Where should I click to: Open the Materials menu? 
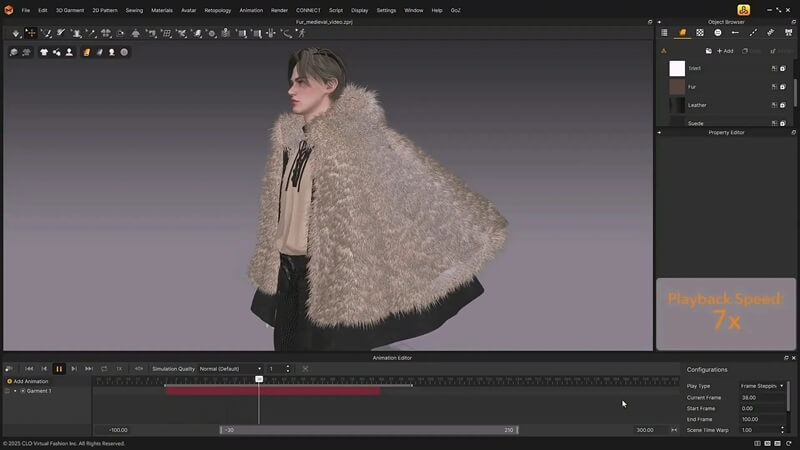[x=162, y=10]
